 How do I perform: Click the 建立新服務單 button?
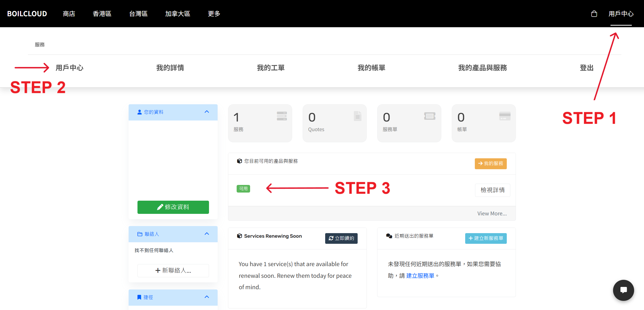tap(486, 238)
